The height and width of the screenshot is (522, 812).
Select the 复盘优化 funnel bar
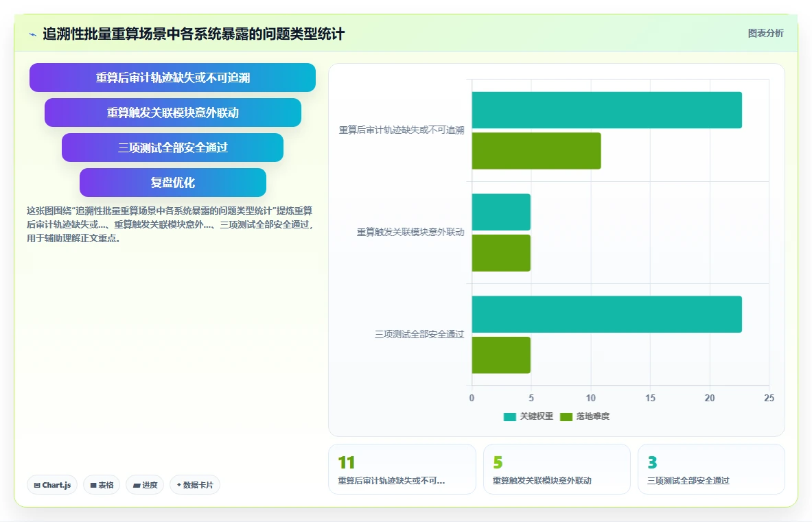172,182
